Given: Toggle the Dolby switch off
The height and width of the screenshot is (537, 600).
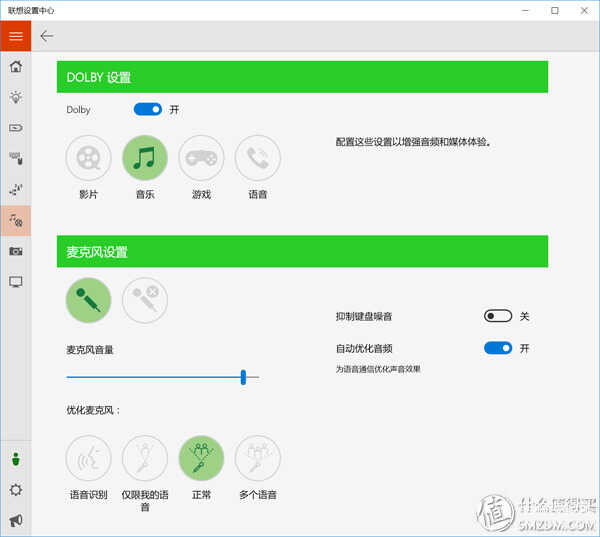Looking at the screenshot, I should click(x=148, y=109).
